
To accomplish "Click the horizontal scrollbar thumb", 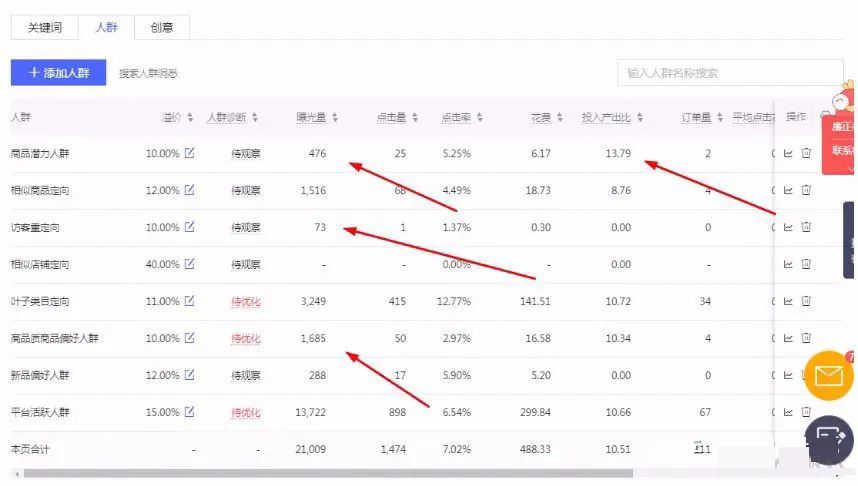I will click(328, 473).
